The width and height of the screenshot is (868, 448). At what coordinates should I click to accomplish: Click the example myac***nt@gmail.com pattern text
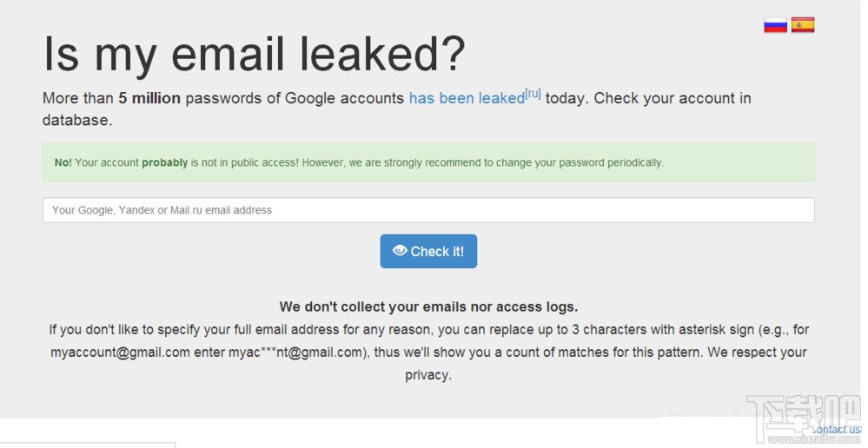coord(295,352)
